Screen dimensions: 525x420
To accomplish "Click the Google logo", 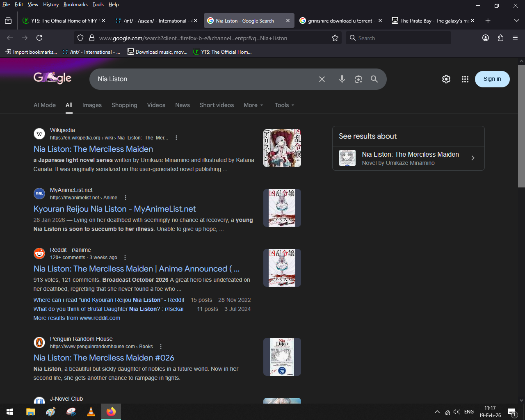I will (x=52, y=78).
